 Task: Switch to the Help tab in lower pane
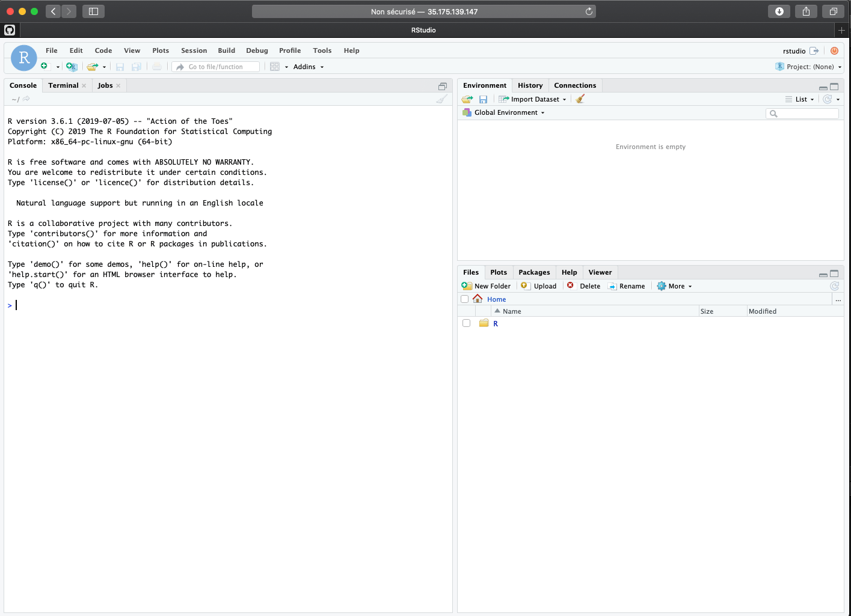pyautogui.click(x=570, y=272)
